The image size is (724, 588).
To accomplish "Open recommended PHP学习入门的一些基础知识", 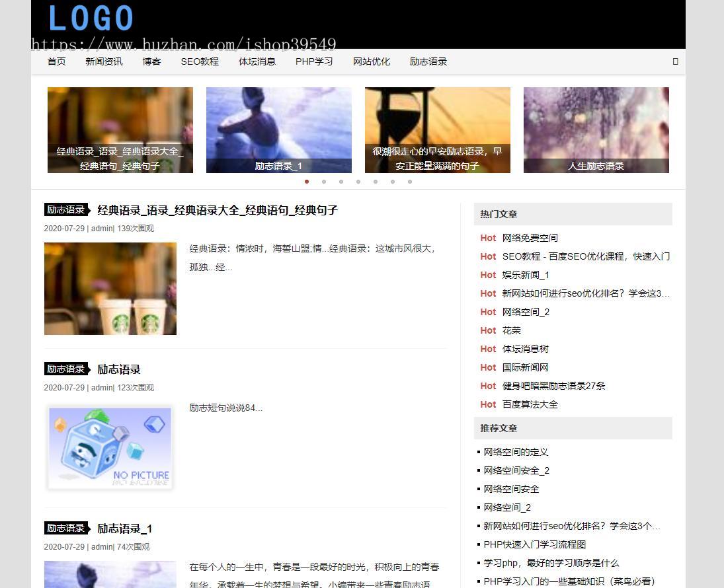I will point(569,581).
